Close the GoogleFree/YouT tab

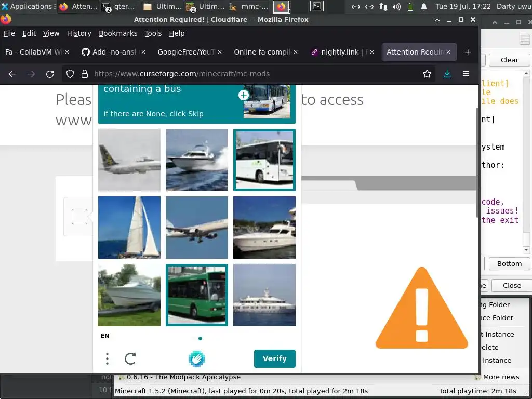click(220, 52)
